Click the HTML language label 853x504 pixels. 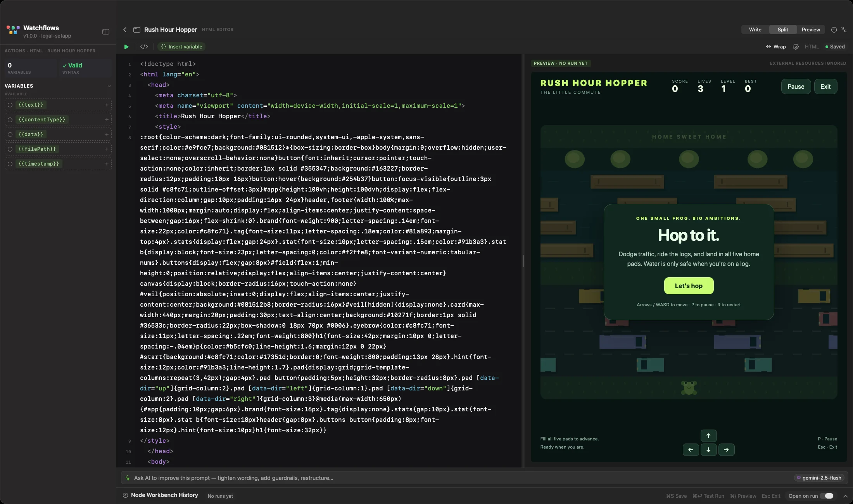(812, 47)
